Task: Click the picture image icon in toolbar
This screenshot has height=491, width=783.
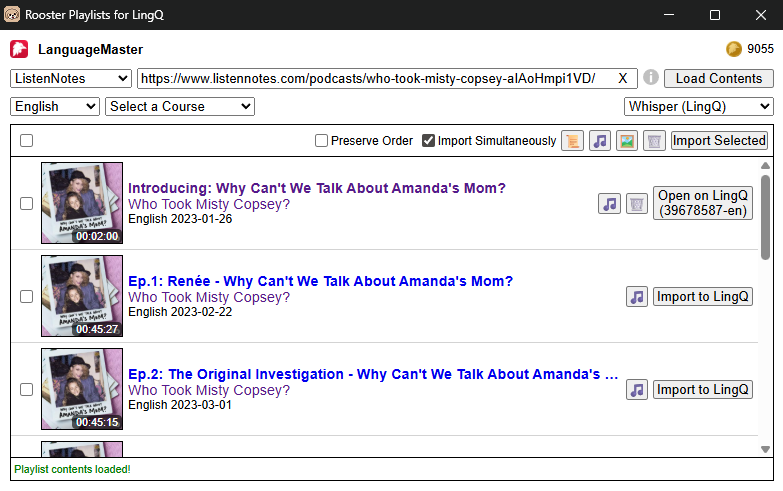Action: [x=627, y=141]
